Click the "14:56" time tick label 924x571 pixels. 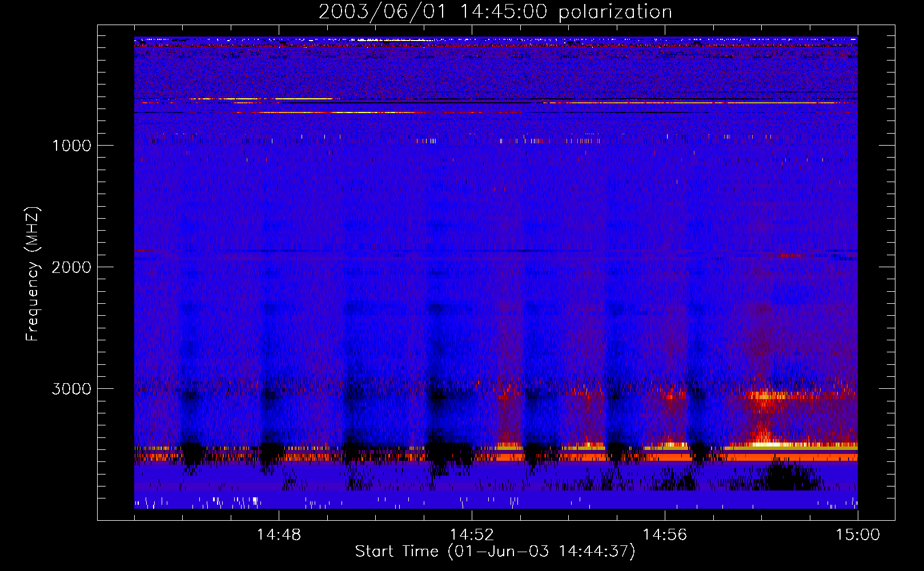coord(665,535)
